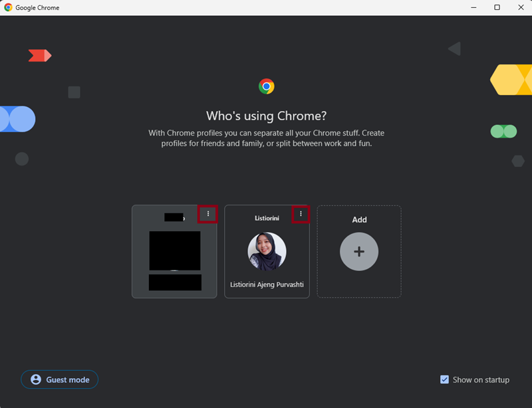Enter Guest mode
Viewport: 532px width, 408px height.
click(60, 379)
